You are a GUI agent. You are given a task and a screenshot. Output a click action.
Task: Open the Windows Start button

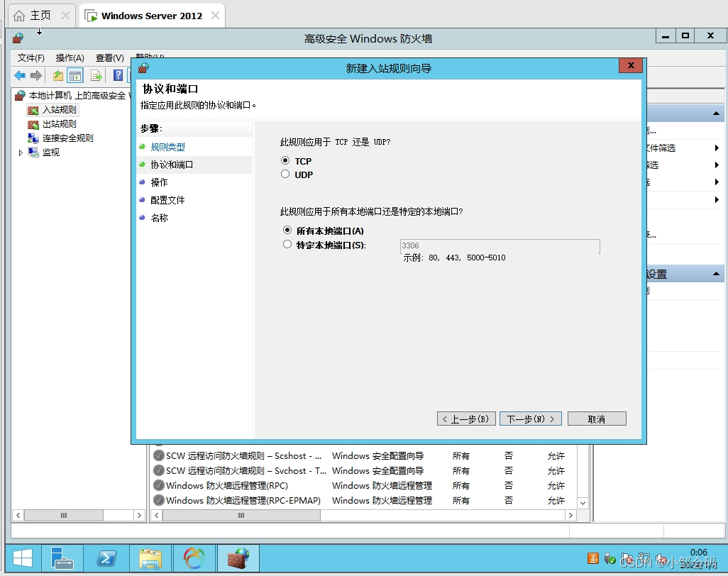coord(22,558)
